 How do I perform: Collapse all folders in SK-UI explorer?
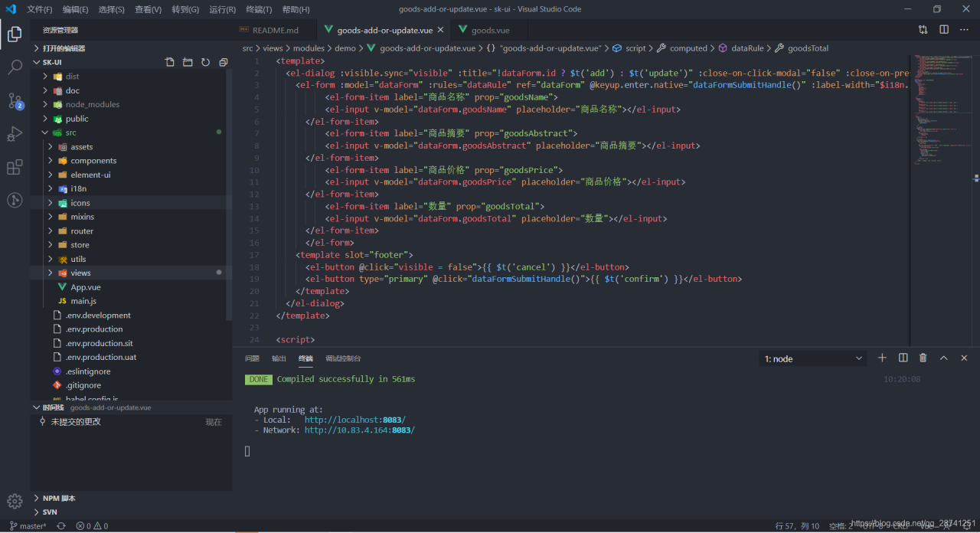tap(224, 62)
